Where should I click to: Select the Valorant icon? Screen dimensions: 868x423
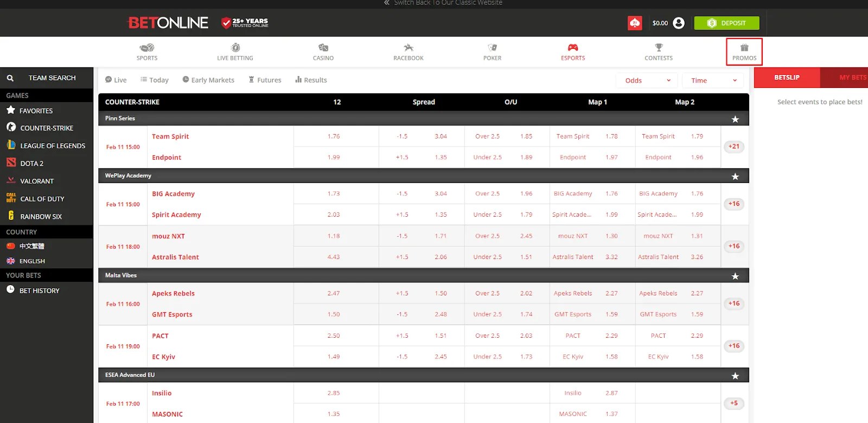coord(11,180)
